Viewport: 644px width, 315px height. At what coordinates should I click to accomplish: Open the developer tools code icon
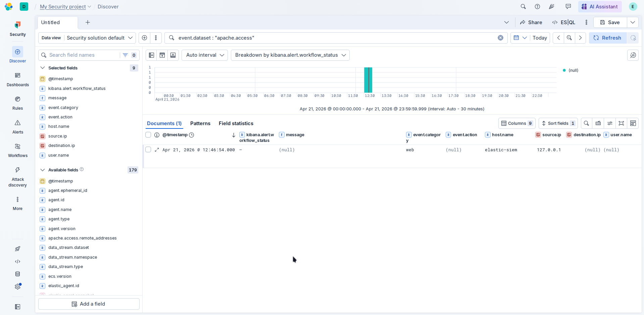point(17,261)
